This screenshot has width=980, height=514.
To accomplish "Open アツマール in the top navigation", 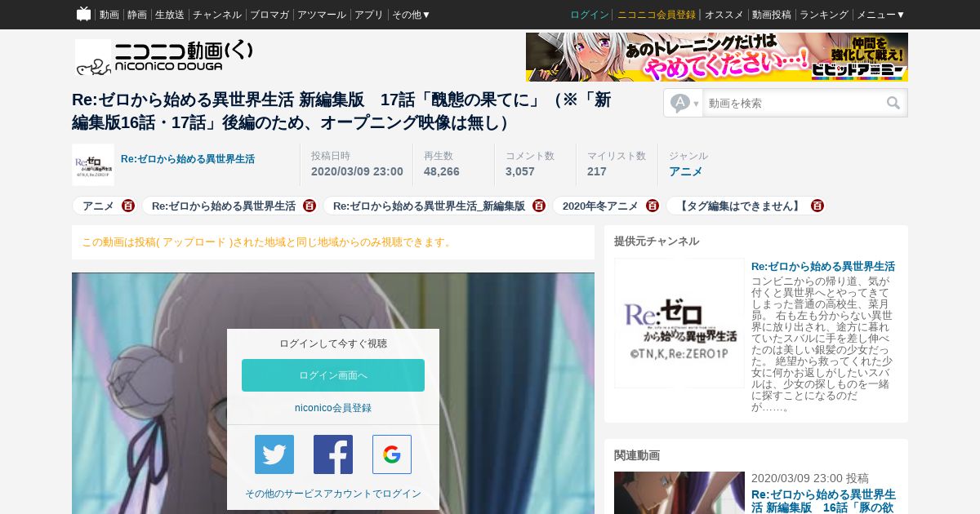I will pyautogui.click(x=322, y=15).
